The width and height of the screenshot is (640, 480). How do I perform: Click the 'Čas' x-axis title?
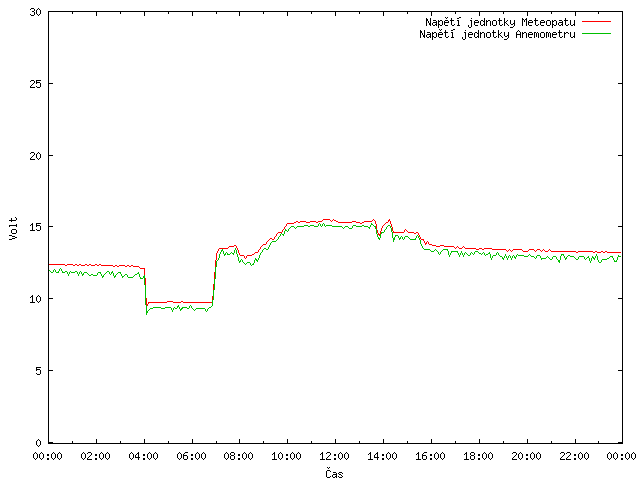click(334, 473)
